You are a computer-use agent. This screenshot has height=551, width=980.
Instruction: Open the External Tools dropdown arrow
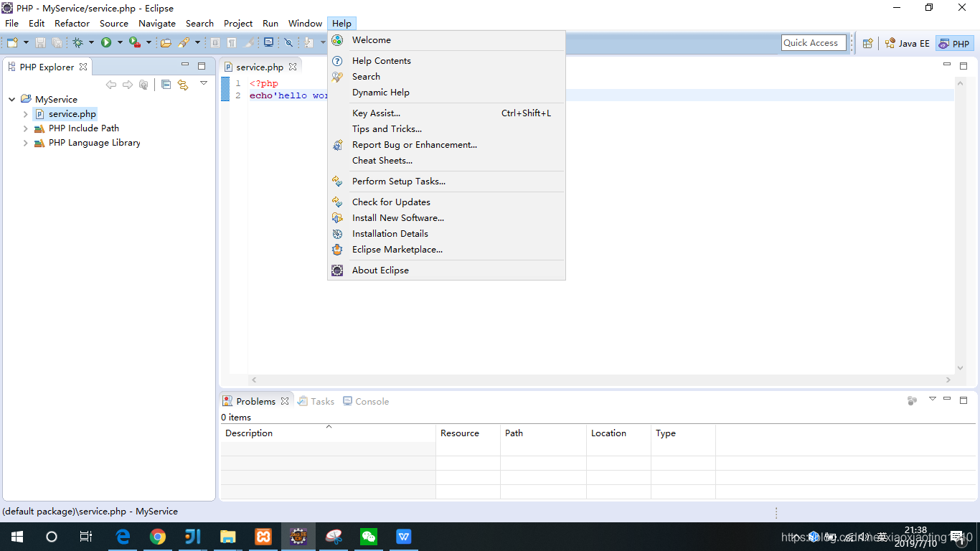click(149, 43)
